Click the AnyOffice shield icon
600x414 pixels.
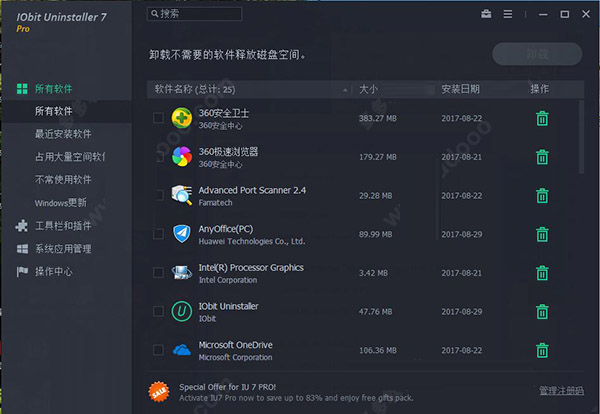click(181, 234)
